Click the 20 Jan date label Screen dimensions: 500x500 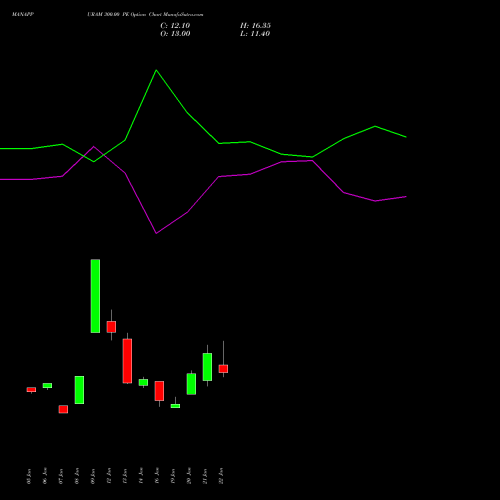tap(189, 476)
